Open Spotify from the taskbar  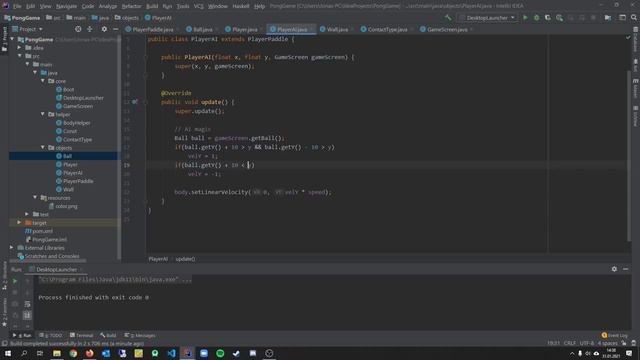(220, 353)
